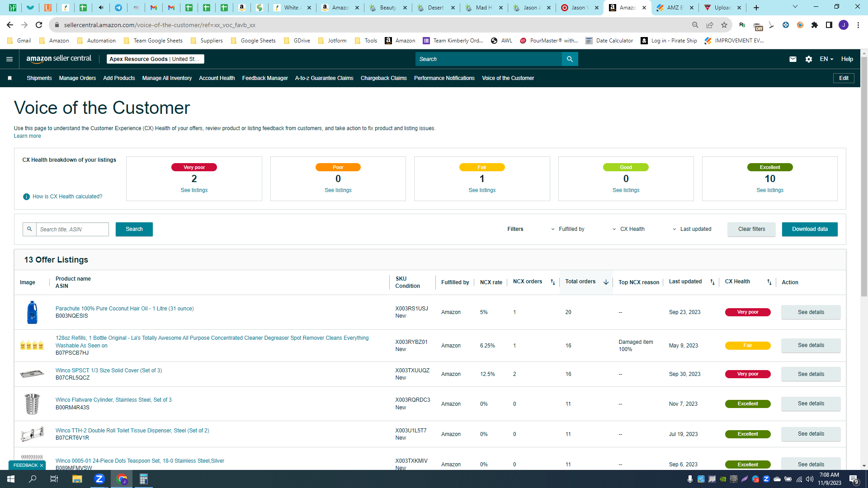Open Windows taskbar search
This screenshot has width=868, height=488.
pyautogui.click(x=33, y=479)
